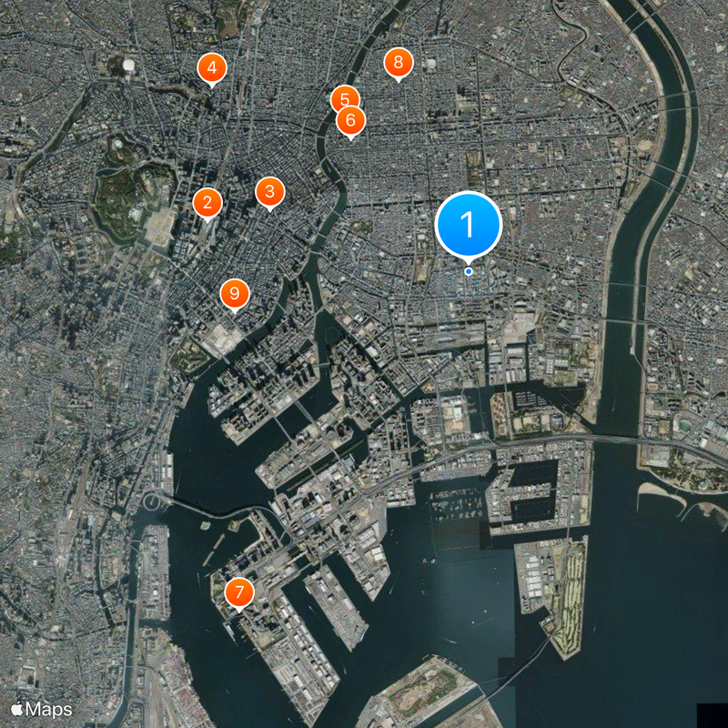The image size is (728, 728).
Task: Tap orange map pin number 2
Action: 207,202
